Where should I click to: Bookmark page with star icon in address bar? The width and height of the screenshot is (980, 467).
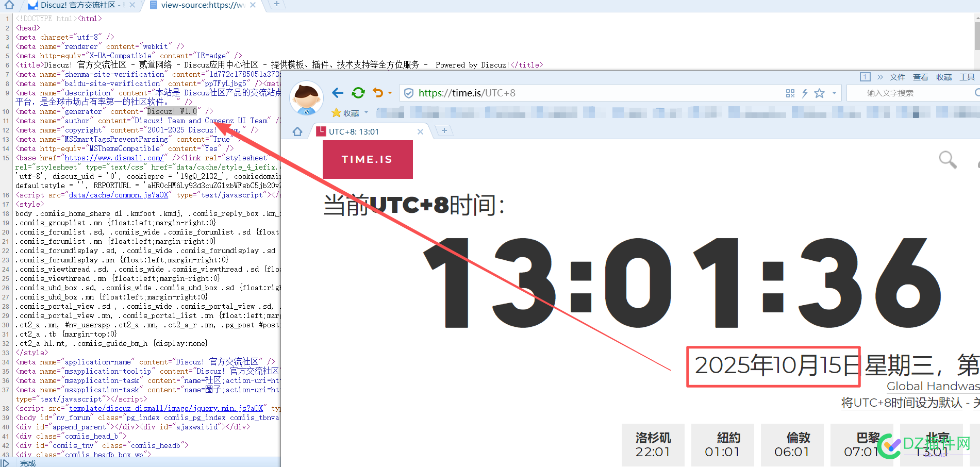tap(819, 93)
